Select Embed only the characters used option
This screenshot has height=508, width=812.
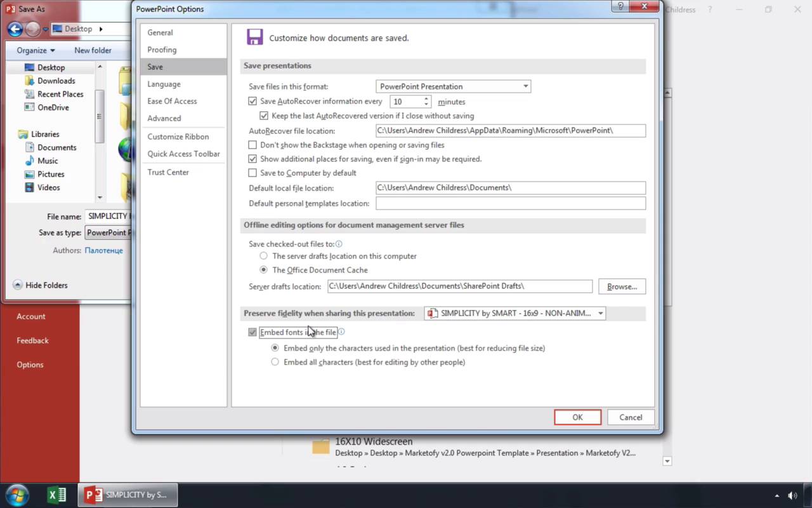coord(275,348)
